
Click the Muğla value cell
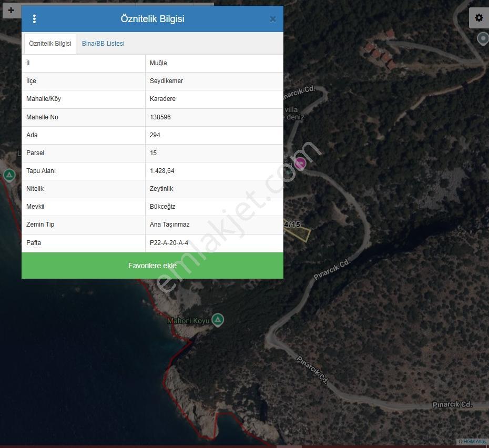(214, 63)
